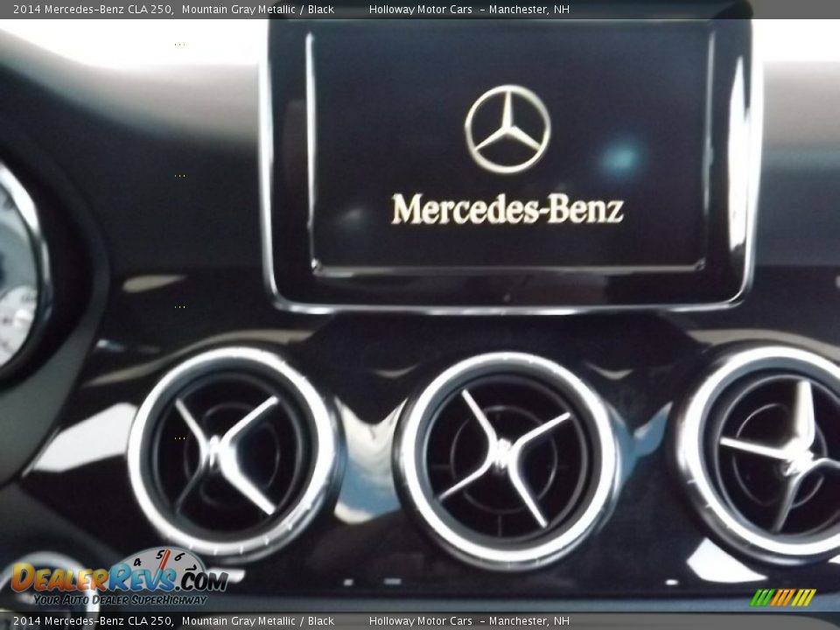Click the left circular air vent
This screenshot has width=840, height=630.
pyautogui.click(x=234, y=452)
